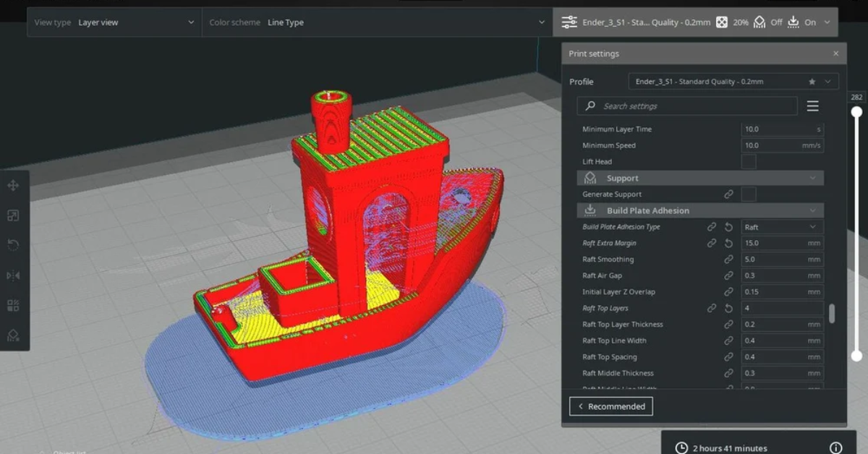
Task: Open the settings search field menu icon
Action: 812,106
